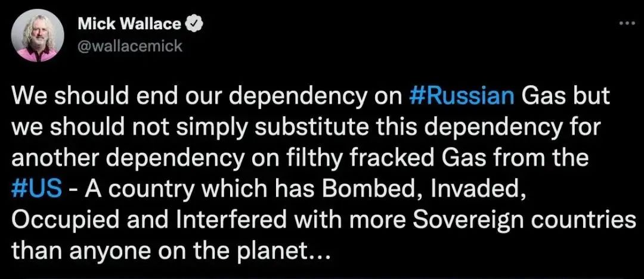Open the tweet's three-dot more options menu

click(x=626, y=23)
